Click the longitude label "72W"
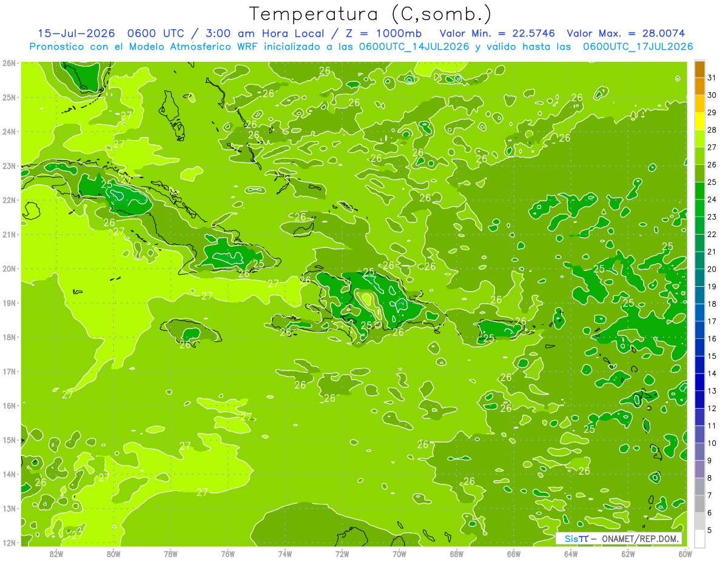Viewport: 728px width, 562px height. 342,554
